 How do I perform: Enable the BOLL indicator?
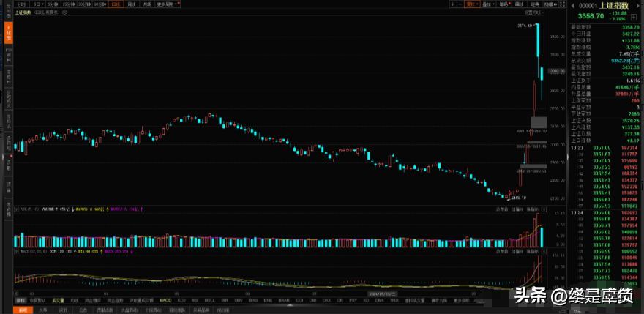[x=209, y=300]
